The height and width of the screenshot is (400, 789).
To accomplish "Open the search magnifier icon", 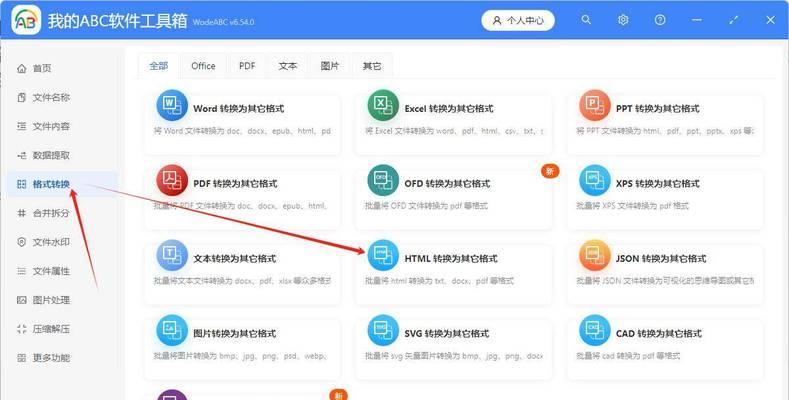I will coord(586,20).
